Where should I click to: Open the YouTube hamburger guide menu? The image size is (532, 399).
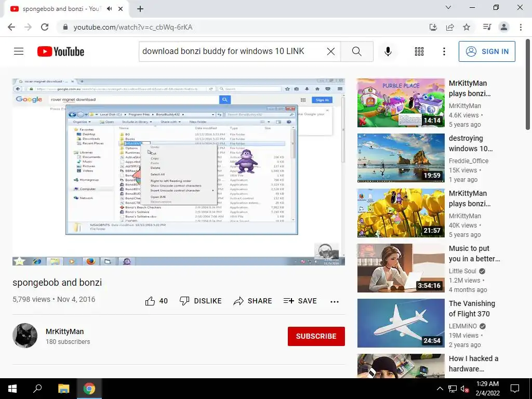(x=19, y=51)
